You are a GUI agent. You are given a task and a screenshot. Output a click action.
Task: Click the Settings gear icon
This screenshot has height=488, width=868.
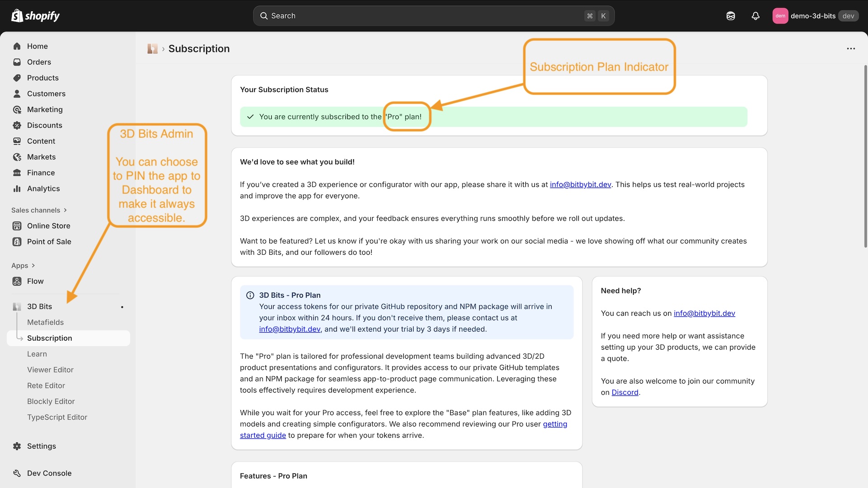pos(17,446)
